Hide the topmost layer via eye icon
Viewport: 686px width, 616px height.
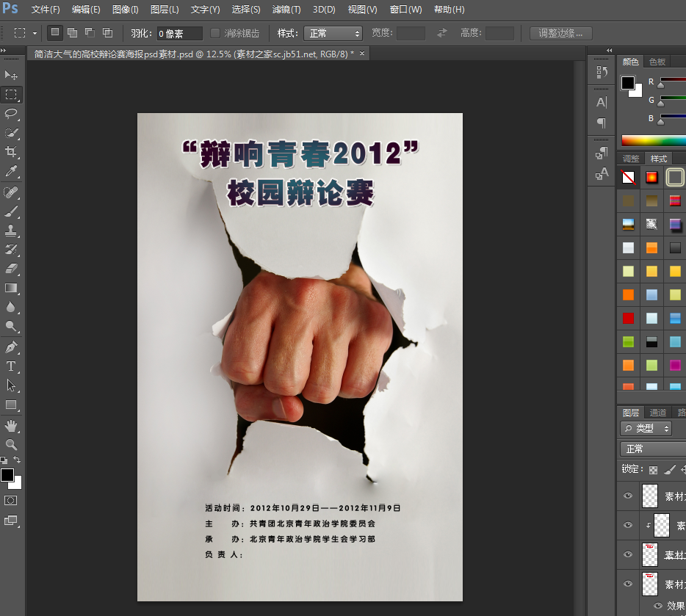pos(627,496)
